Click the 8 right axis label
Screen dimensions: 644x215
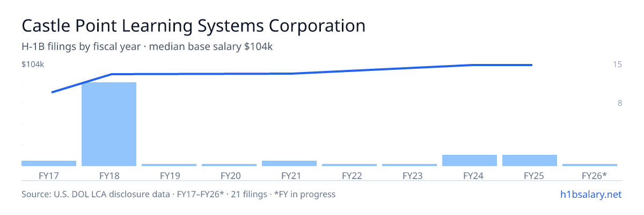click(619, 103)
